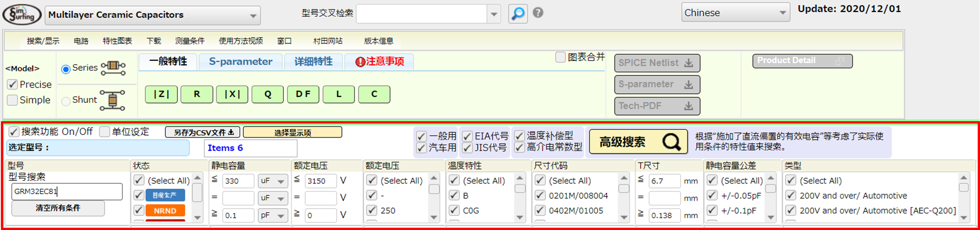980x230 pixels.
Task: Disable the Precise model checkbox
Action: click(13, 84)
